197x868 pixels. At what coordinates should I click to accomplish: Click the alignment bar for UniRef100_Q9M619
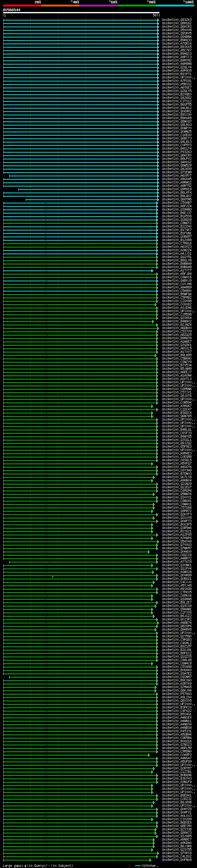click(x=89, y=189)
